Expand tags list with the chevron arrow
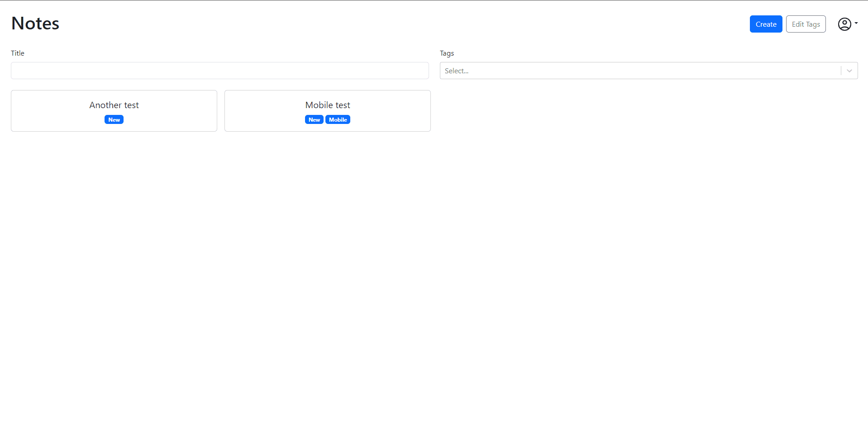The image size is (868, 432). 849,71
